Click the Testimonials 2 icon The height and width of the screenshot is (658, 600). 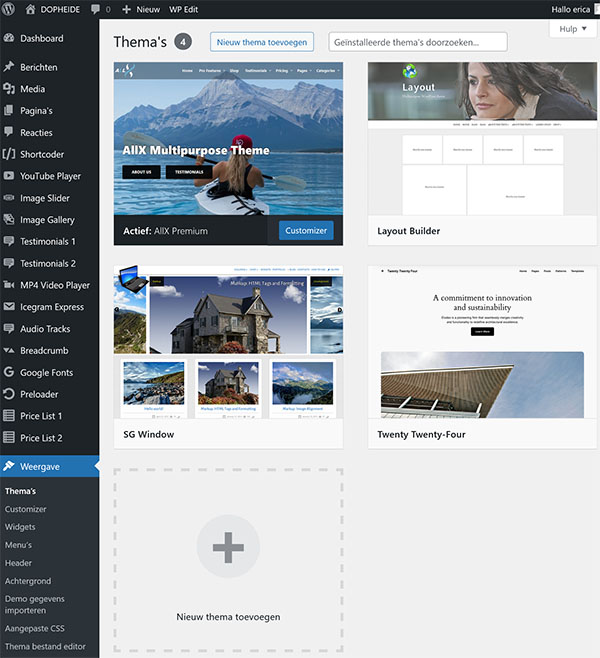click(x=9, y=263)
